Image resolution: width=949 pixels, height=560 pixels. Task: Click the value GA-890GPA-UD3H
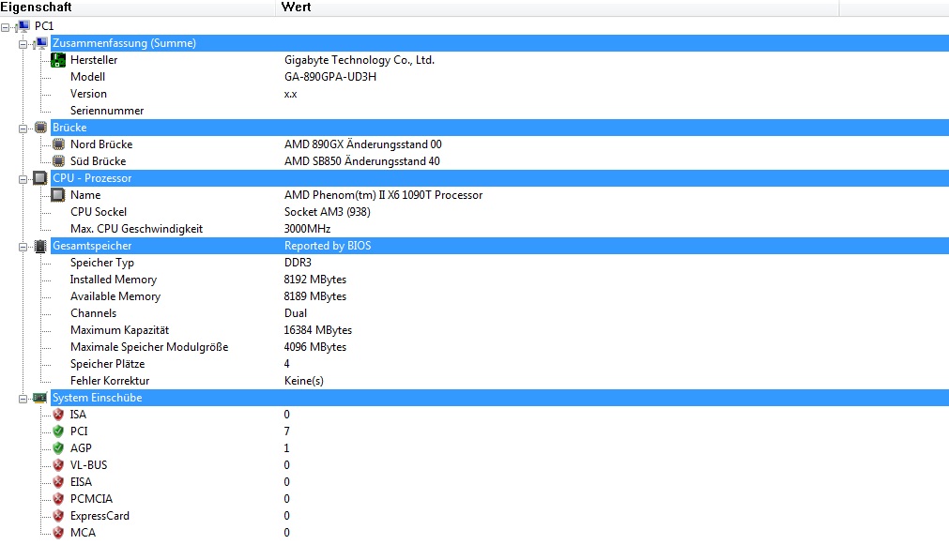coord(330,77)
